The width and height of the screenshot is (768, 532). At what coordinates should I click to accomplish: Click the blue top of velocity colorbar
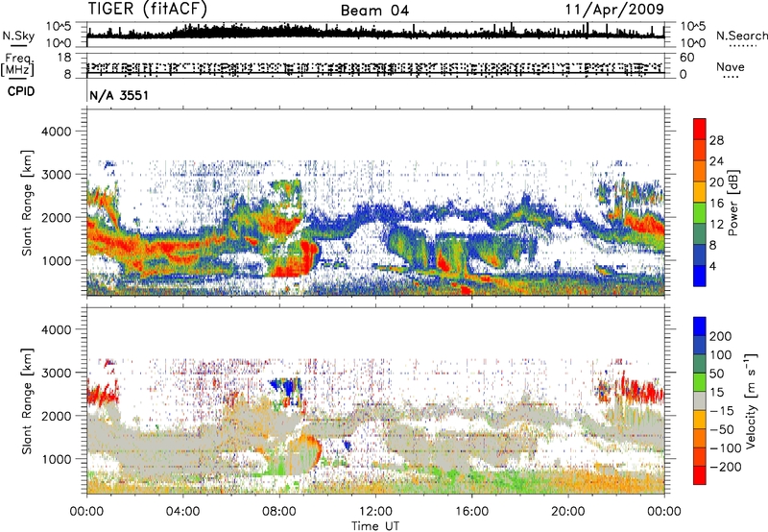(x=700, y=326)
